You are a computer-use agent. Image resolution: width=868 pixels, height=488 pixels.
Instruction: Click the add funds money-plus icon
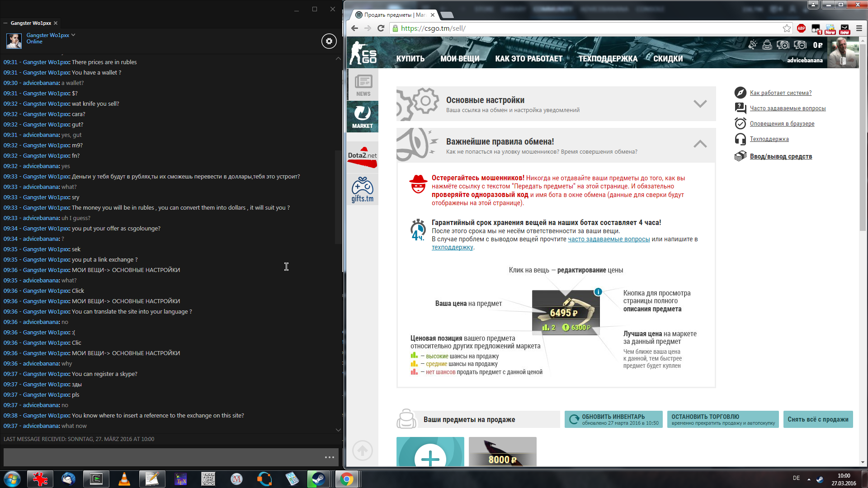pos(783,45)
